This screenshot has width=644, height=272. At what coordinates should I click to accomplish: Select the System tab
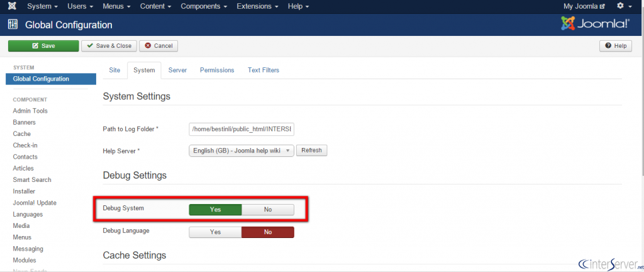[144, 71]
